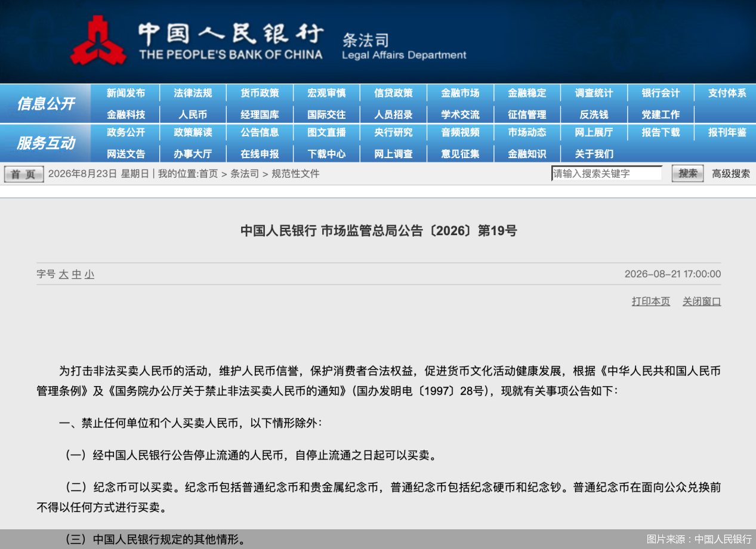Visit the 下载中心 page
756x549 pixels.
pyautogui.click(x=326, y=154)
